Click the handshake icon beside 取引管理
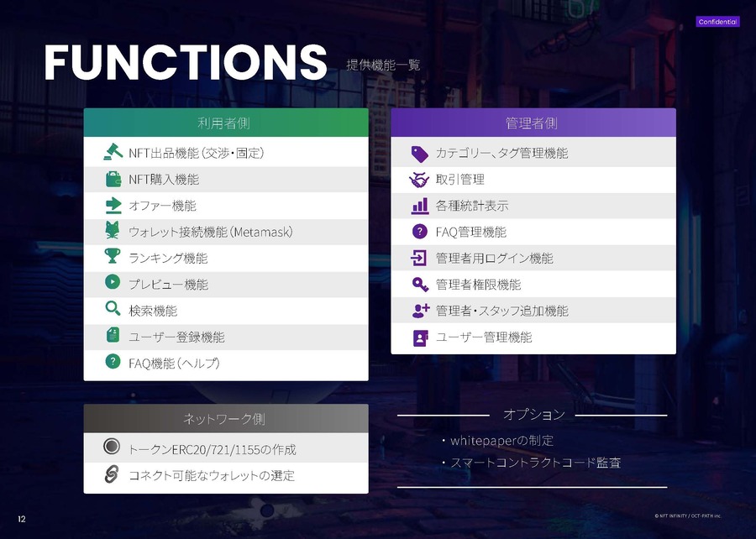Screen dimensions: 756x539 (x=420, y=179)
